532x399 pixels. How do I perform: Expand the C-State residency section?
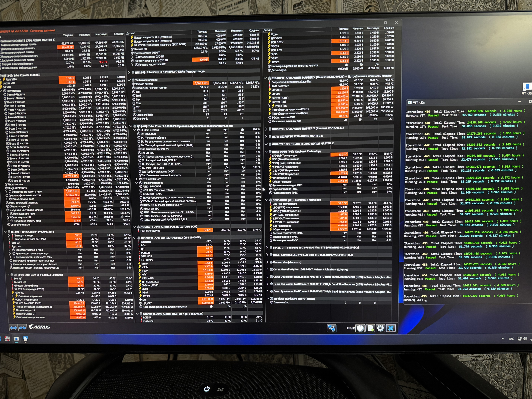point(129,72)
